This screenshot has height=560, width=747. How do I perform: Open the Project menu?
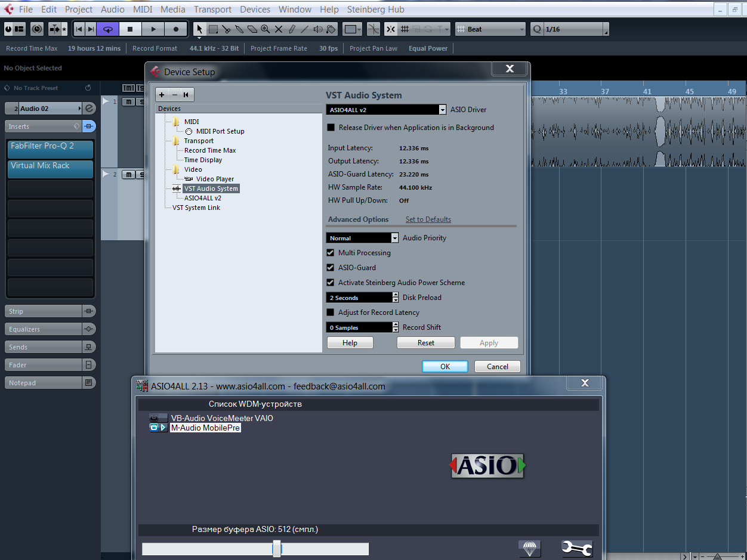tap(79, 10)
